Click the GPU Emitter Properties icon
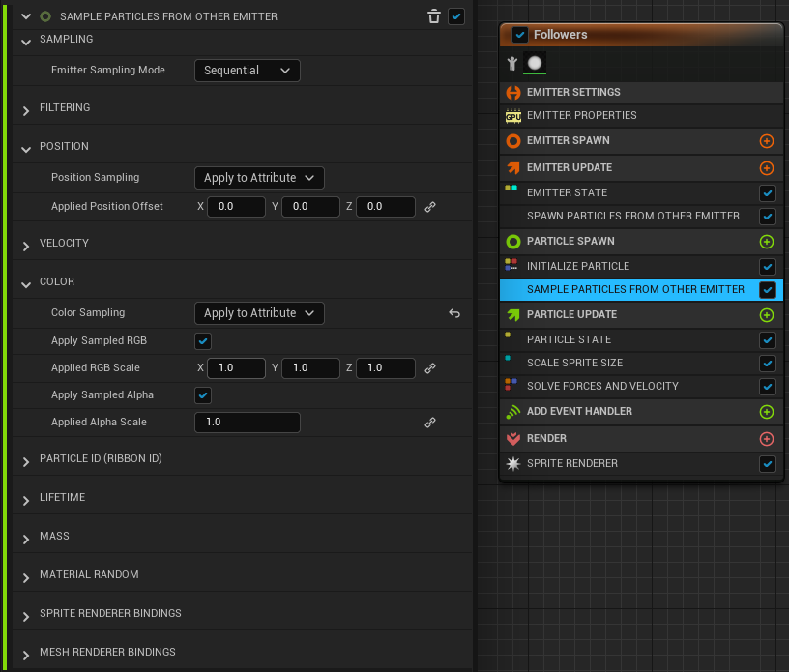The width and height of the screenshot is (789, 672). [512, 115]
